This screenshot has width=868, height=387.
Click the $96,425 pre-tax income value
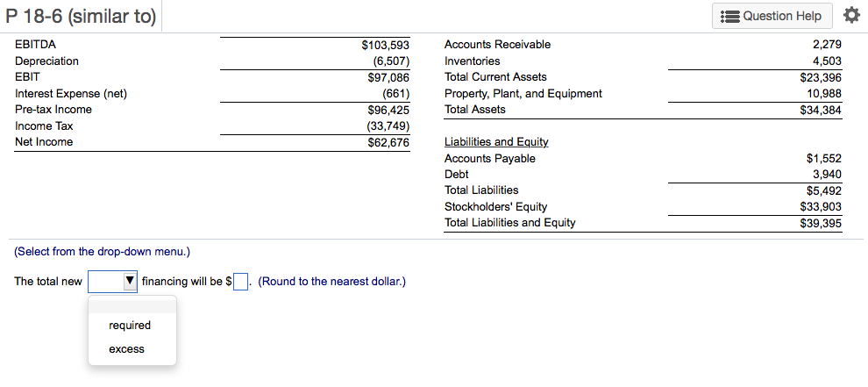pos(388,111)
